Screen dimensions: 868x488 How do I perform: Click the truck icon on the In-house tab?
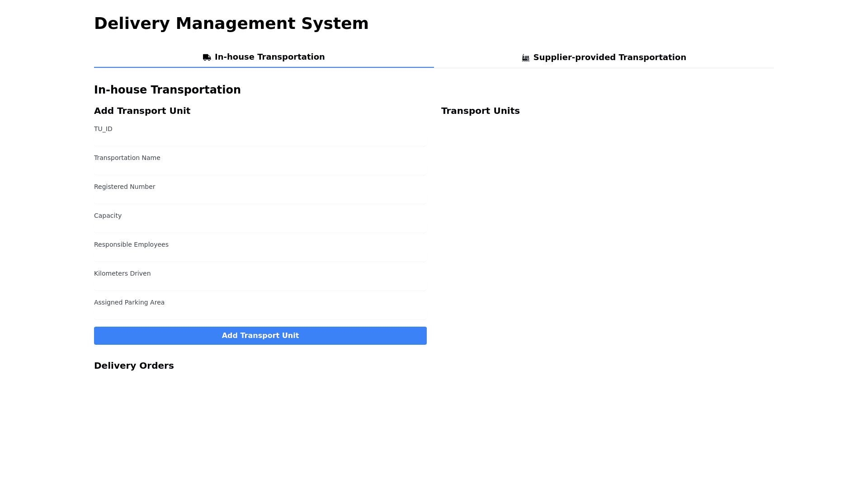(206, 57)
